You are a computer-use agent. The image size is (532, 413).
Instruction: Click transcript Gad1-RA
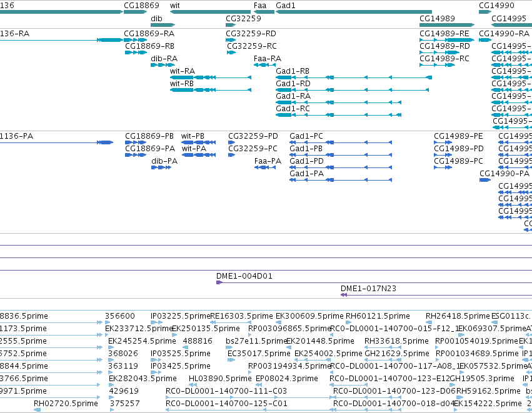(x=339, y=102)
